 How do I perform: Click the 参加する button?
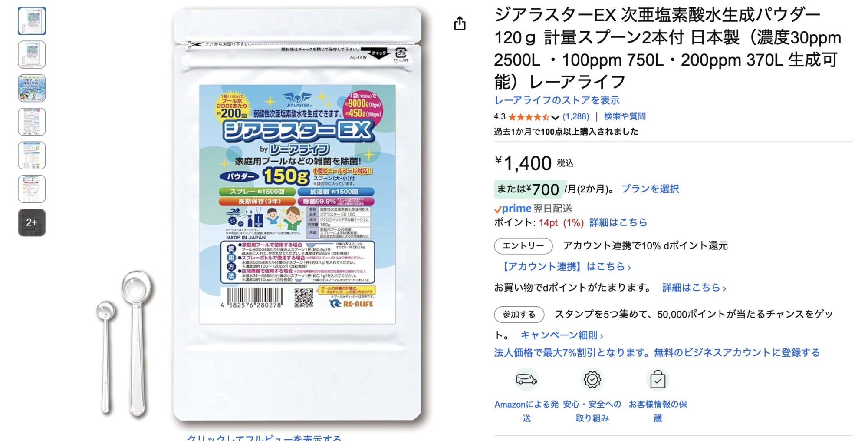tap(519, 315)
